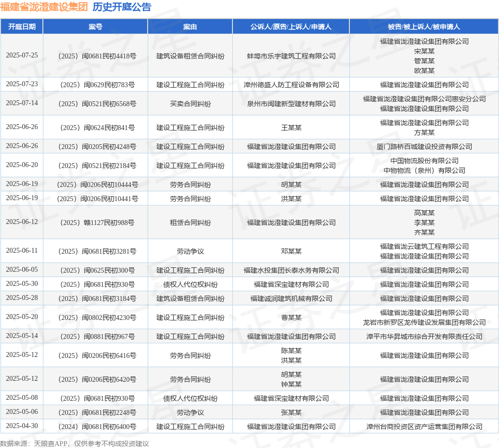Select case number 闽0205民初4248号
The image size is (499, 448).
coord(97,147)
